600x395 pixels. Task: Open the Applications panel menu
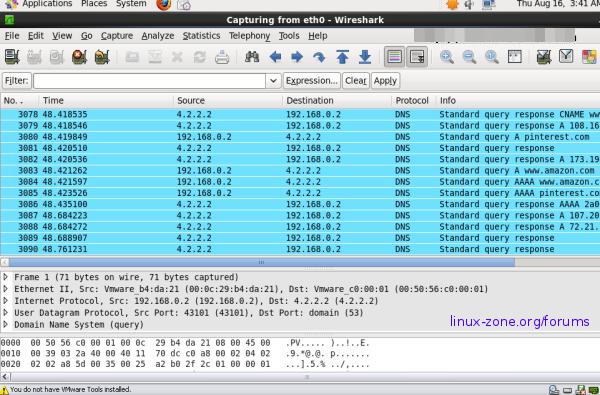(x=47, y=4)
